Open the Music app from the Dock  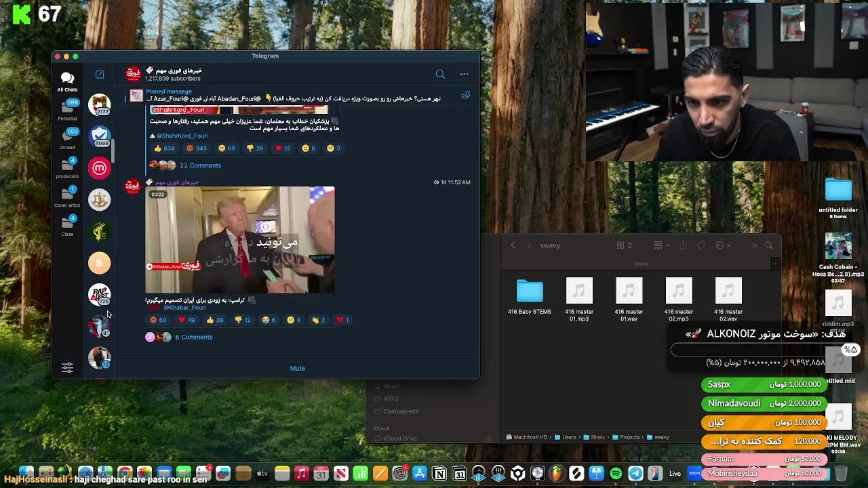tap(302, 474)
